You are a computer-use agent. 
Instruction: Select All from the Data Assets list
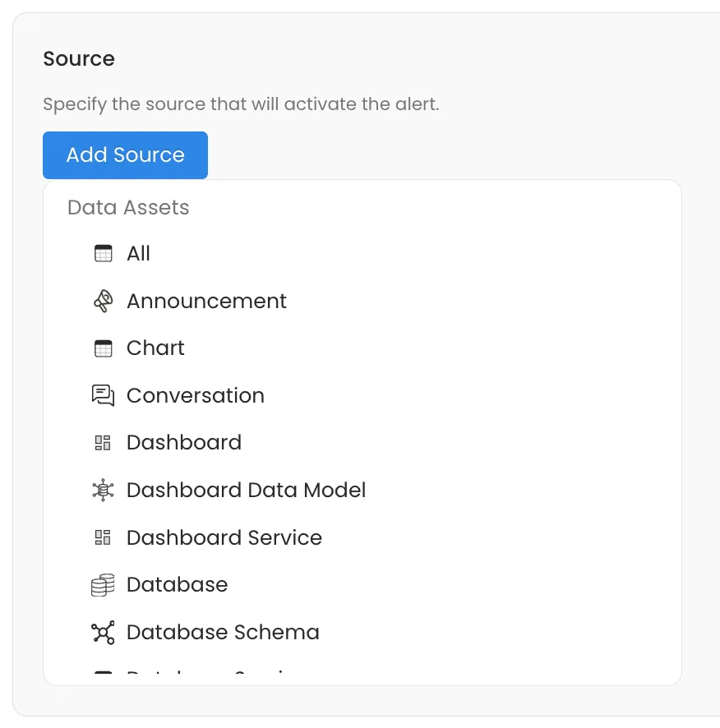point(140,253)
